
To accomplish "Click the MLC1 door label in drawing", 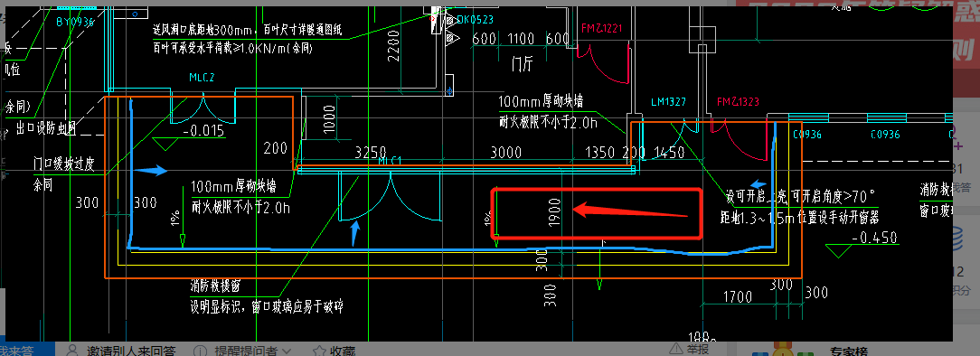I will coord(390,161).
